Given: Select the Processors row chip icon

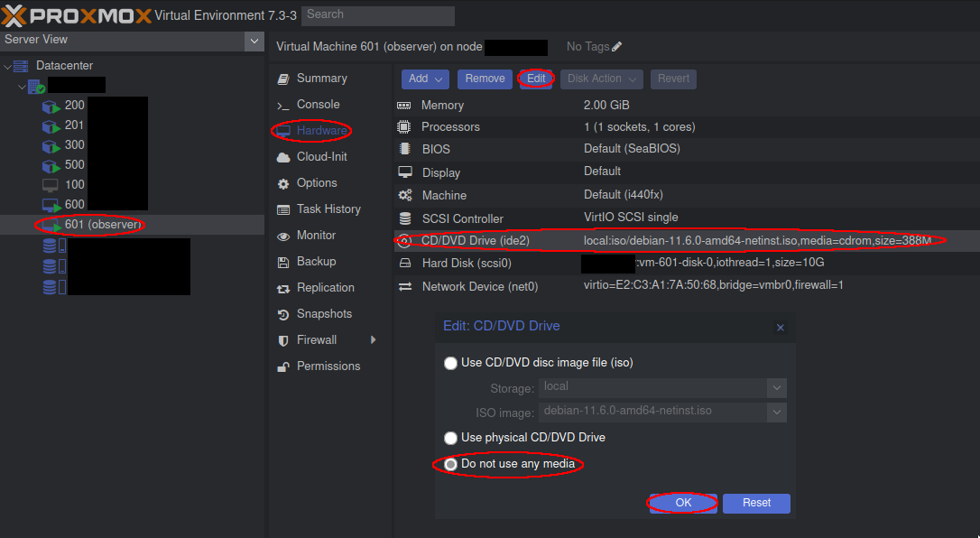Looking at the screenshot, I should [x=404, y=127].
